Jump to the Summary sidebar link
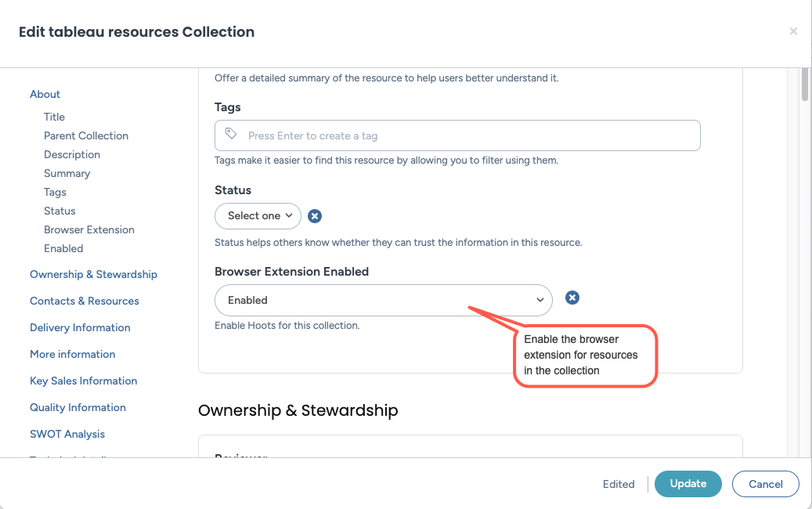 click(x=67, y=173)
